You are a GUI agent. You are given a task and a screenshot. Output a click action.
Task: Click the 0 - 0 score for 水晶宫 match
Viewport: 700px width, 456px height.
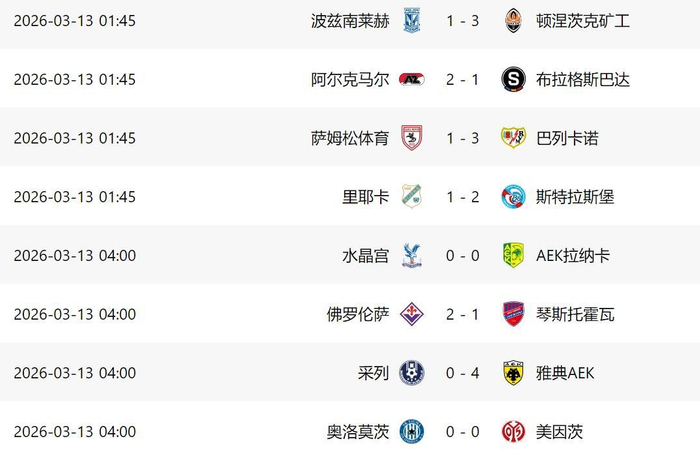click(x=462, y=256)
